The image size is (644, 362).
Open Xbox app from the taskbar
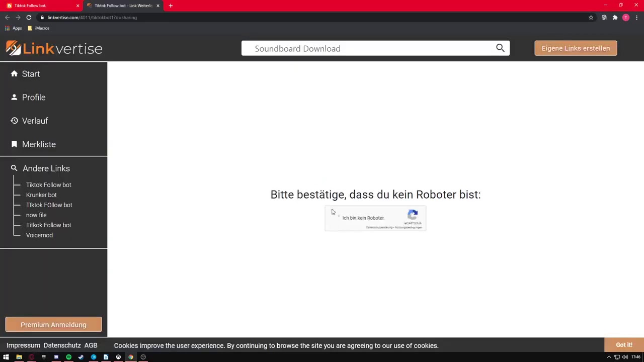pos(118,357)
